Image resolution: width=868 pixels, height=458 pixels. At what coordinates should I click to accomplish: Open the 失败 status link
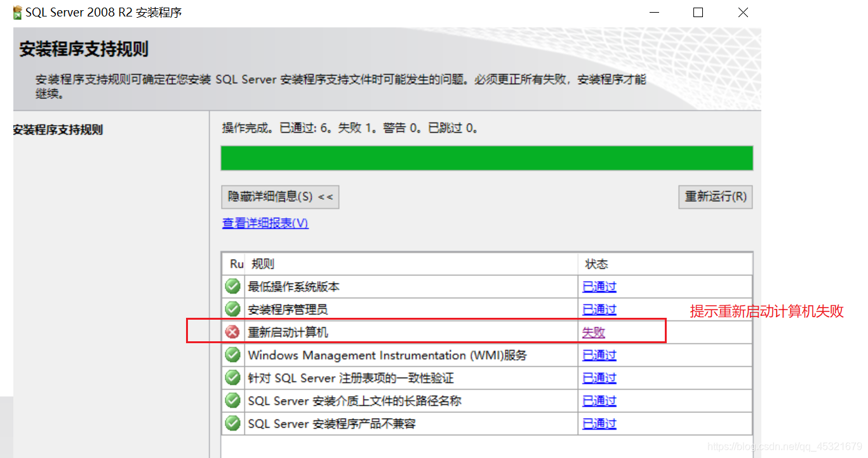594,332
